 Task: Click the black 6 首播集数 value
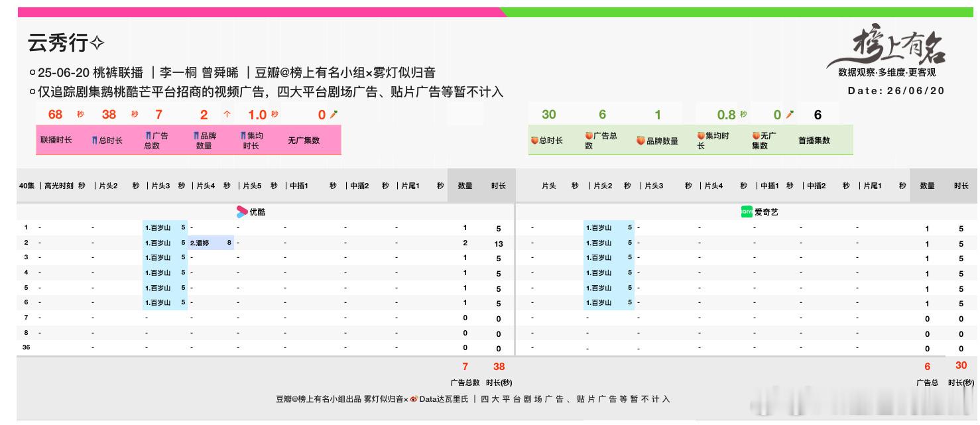pos(818,114)
